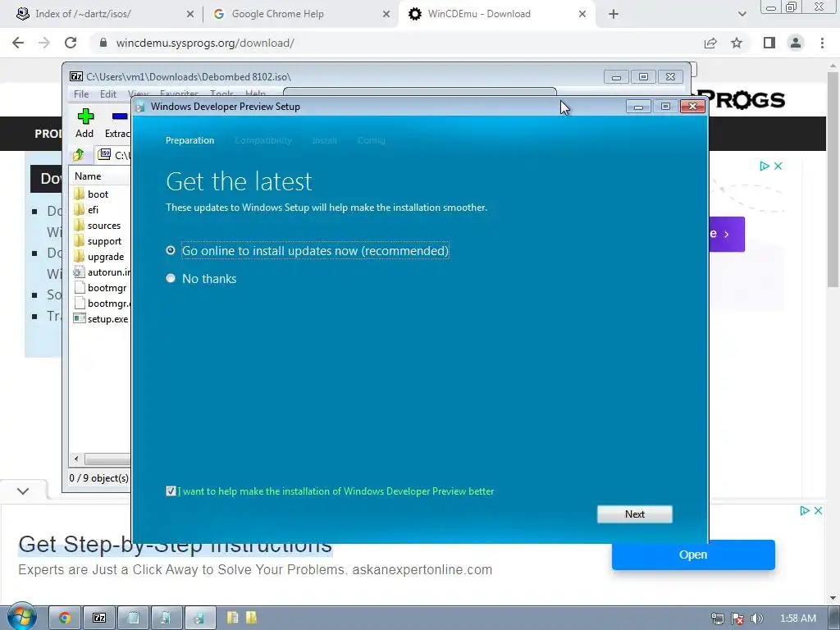Select the bootmgr file in 7-Zip

[x=100, y=288]
